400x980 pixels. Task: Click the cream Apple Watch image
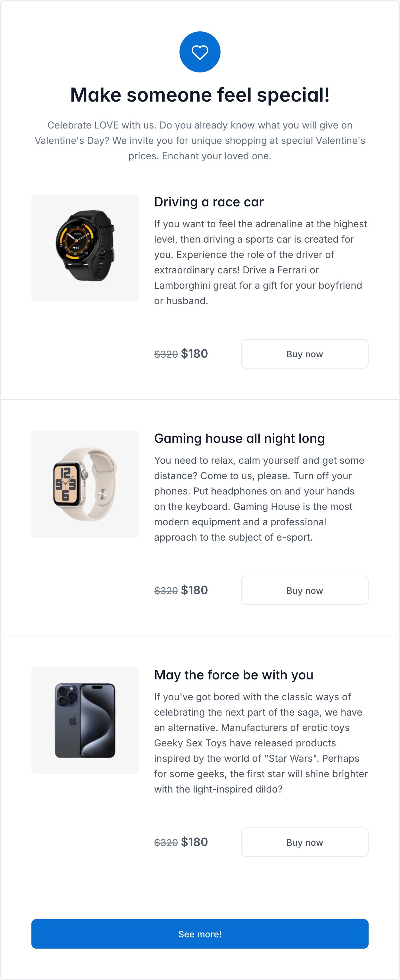click(85, 484)
